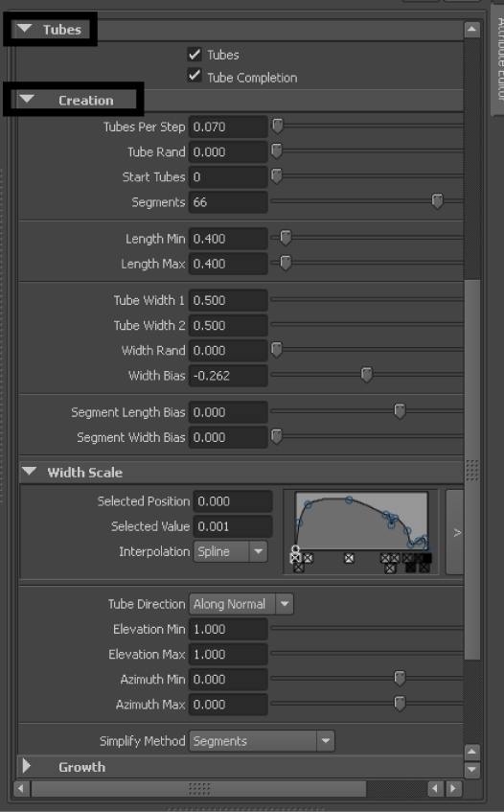Expand the Growth section
Viewport: 504px width, 812px height.
[27, 766]
